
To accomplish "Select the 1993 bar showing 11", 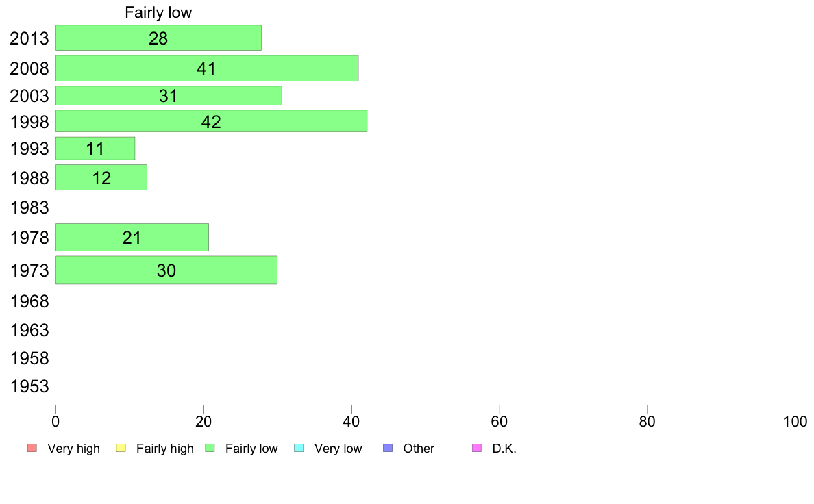I will [x=95, y=149].
